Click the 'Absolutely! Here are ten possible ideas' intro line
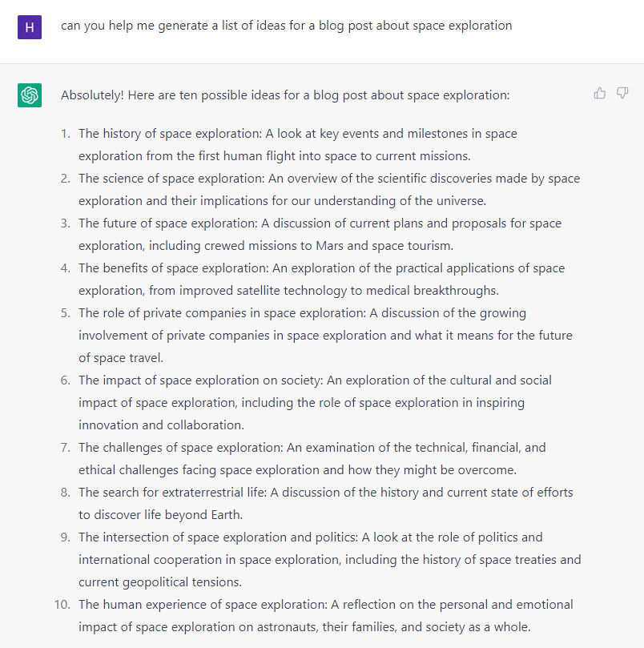 click(x=285, y=95)
